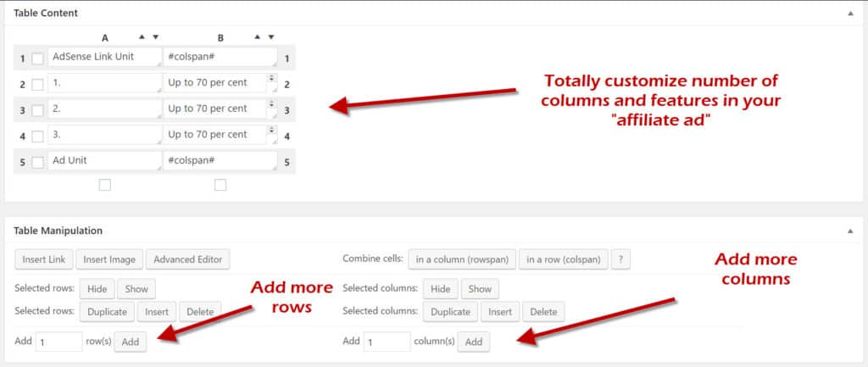Image resolution: width=868 pixels, height=367 pixels.
Task: Open the Advanced Editor
Action: [187, 259]
